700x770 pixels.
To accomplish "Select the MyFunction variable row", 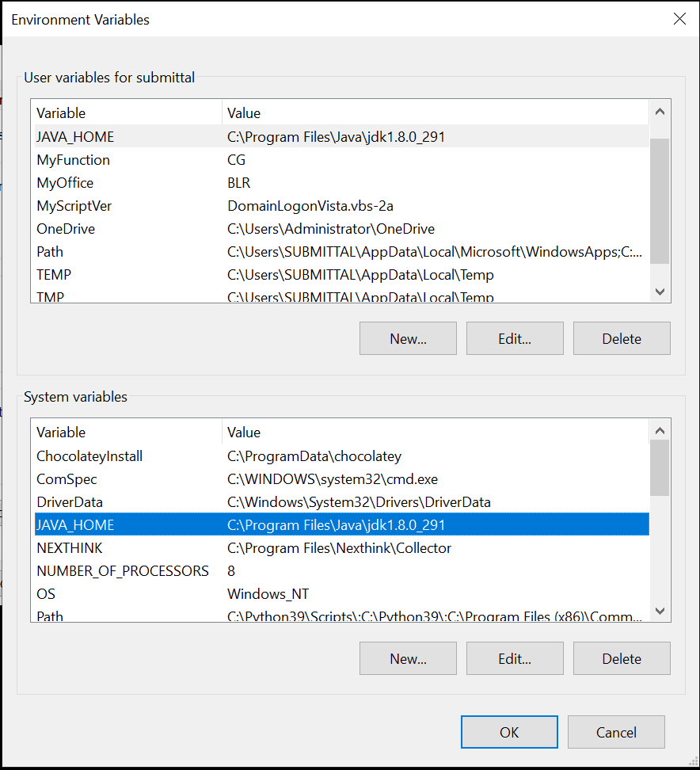I will tap(73, 159).
